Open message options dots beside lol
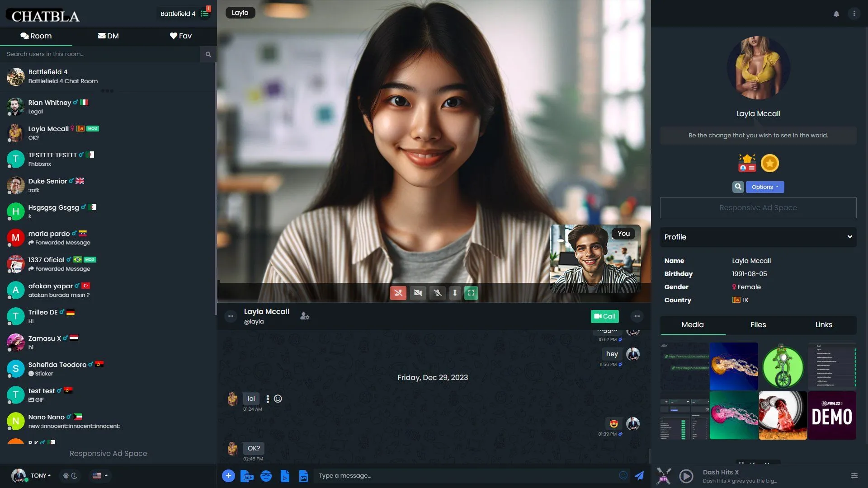This screenshot has width=868, height=488. pos(268,399)
